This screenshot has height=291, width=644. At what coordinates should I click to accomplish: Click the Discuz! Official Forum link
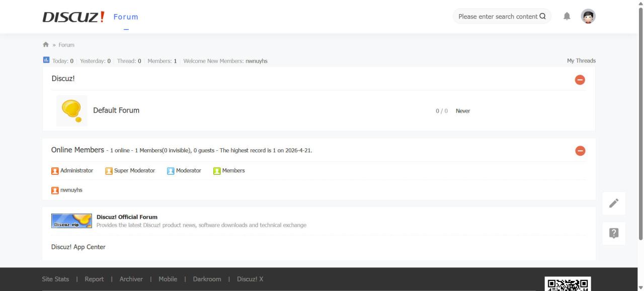[127, 217]
